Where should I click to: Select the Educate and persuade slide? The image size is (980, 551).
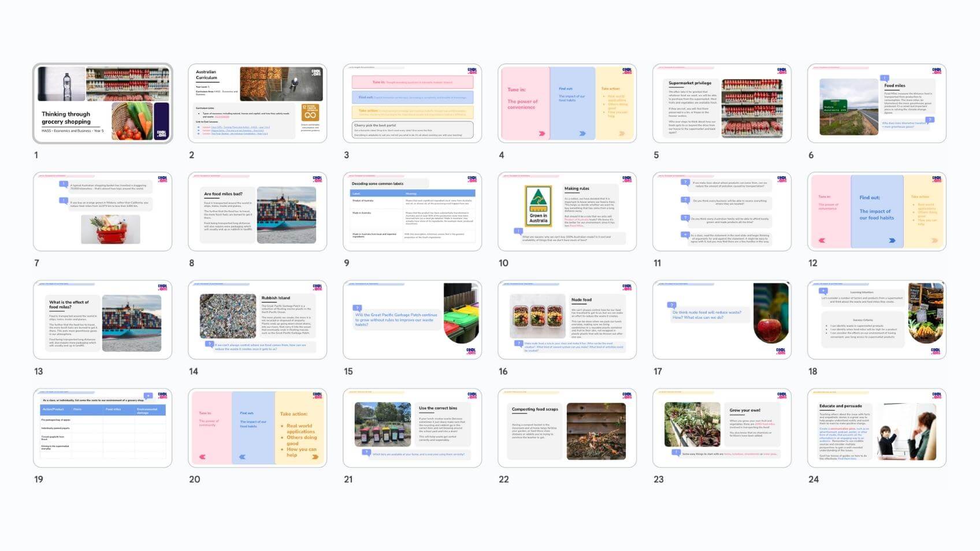877,428
